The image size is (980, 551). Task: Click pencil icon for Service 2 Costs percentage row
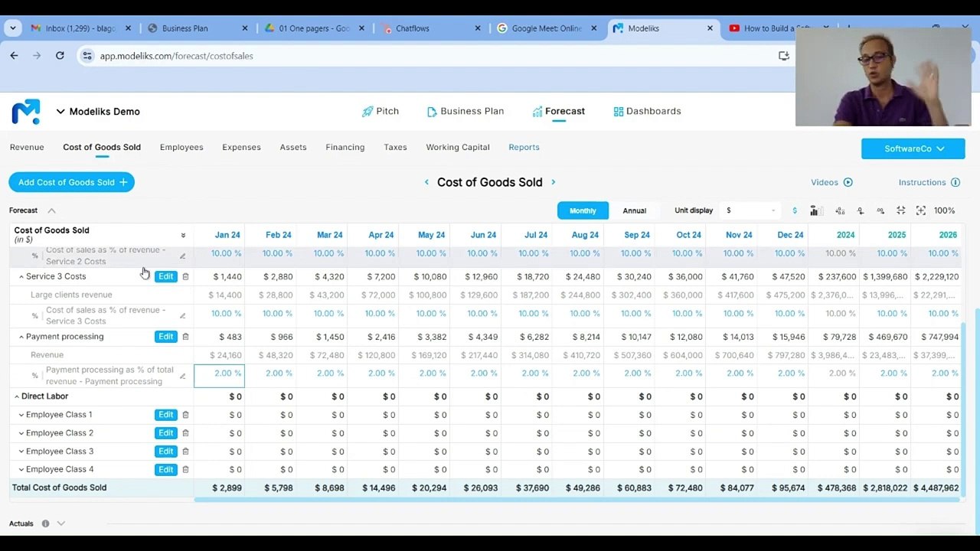click(x=182, y=256)
